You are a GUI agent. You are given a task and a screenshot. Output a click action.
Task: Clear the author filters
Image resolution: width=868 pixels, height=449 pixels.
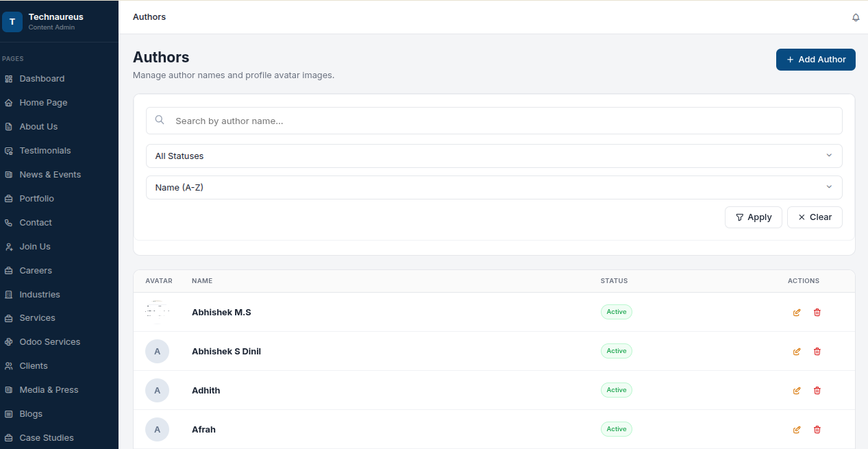(x=815, y=217)
